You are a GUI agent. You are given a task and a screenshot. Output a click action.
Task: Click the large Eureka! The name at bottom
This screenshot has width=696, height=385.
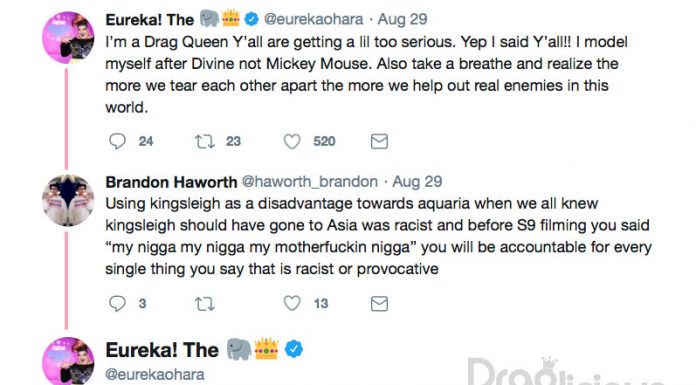[162, 350]
